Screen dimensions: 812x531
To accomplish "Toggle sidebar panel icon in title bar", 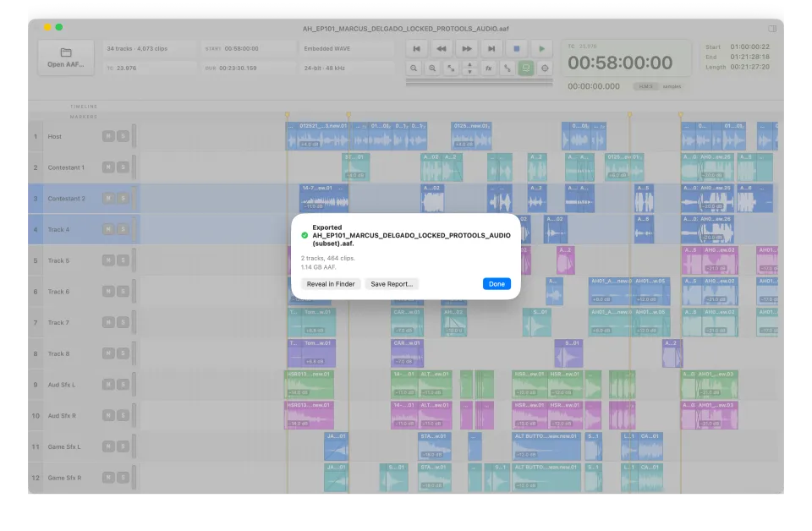I will point(772,29).
